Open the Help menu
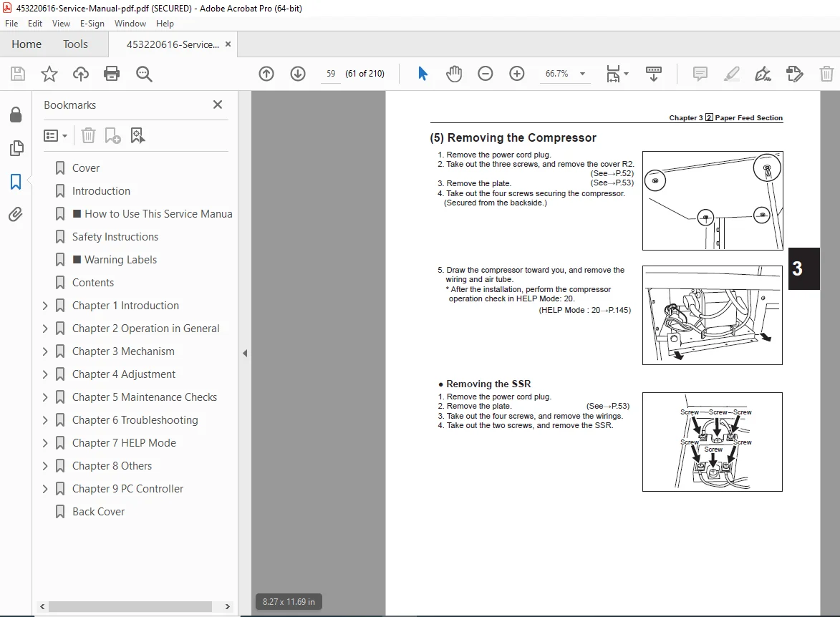Image resolution: width=840 pixels, height=617 pixels. pyautogui.click(x=165, y=24)
